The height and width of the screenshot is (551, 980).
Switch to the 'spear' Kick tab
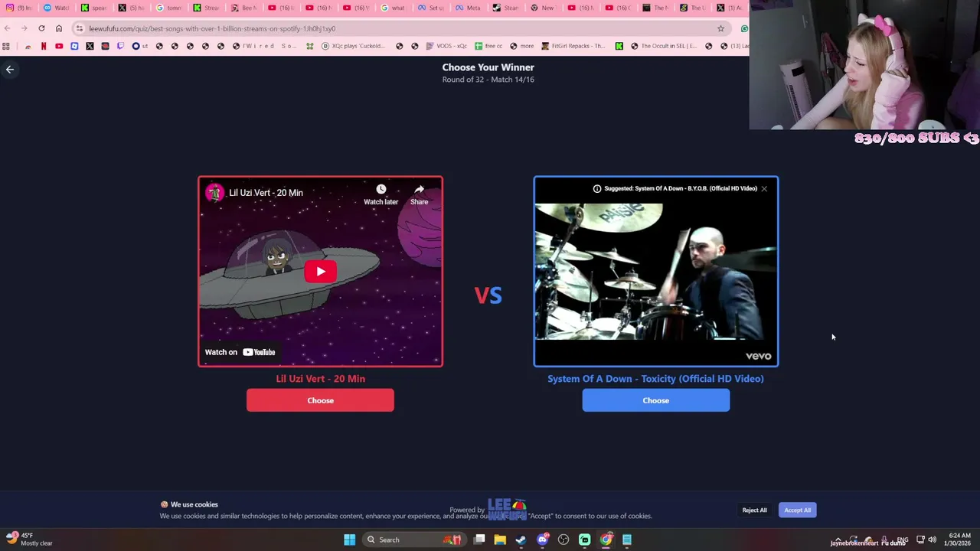pos(93,8)
